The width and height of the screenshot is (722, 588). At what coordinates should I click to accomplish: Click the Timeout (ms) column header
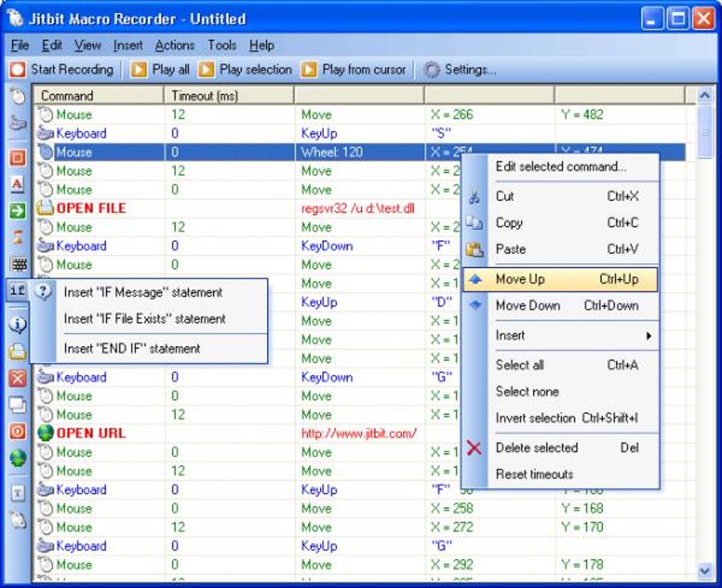coord(229,96)
